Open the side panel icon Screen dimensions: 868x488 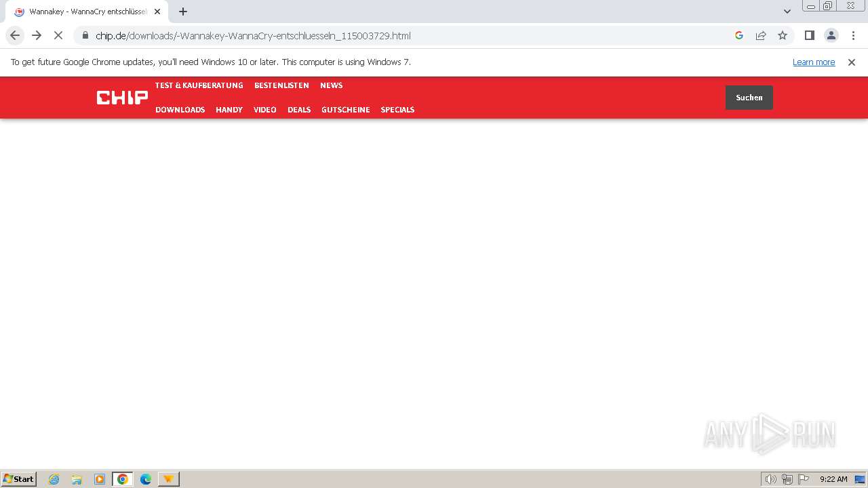tap(809, 35)
